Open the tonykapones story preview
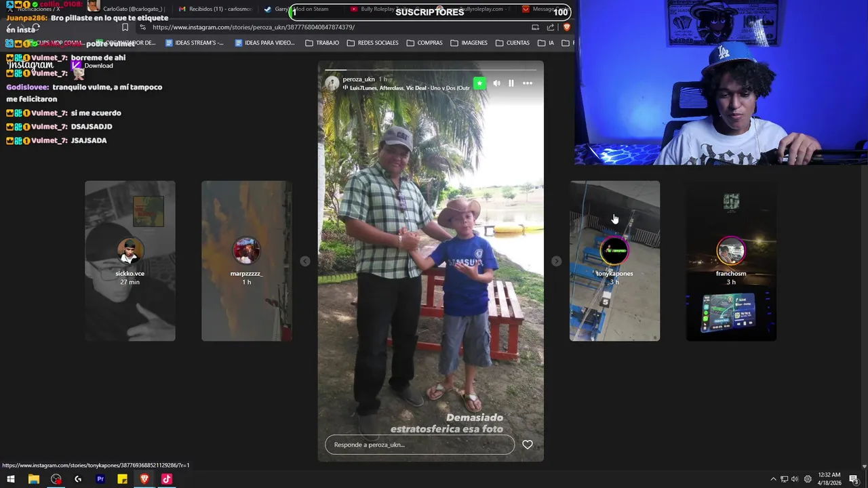The height and width of the screenshot is (488, 868). tap(614, 261)
